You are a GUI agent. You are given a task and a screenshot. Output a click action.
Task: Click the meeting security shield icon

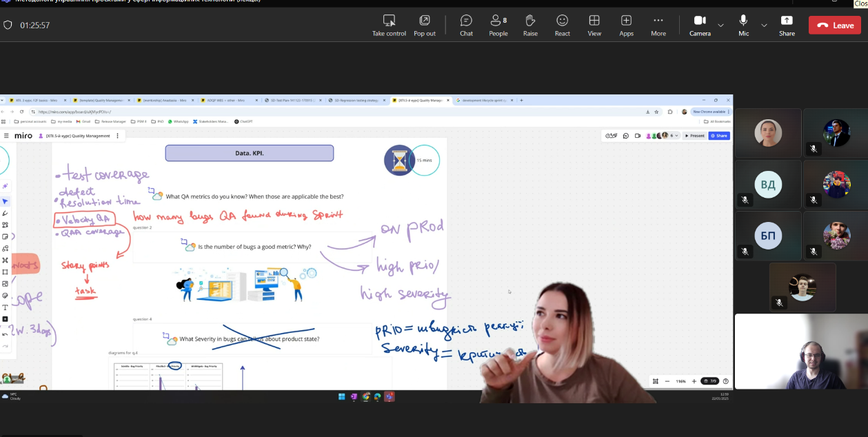click(8, 25)
